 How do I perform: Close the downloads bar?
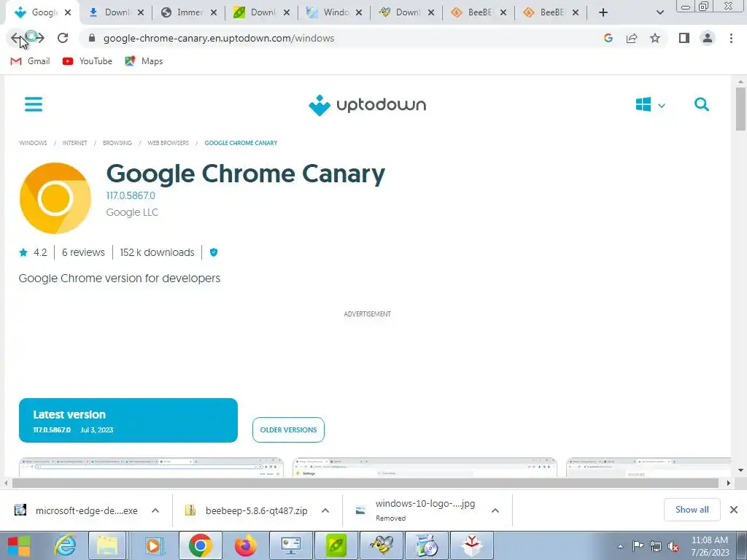[734, 510]
